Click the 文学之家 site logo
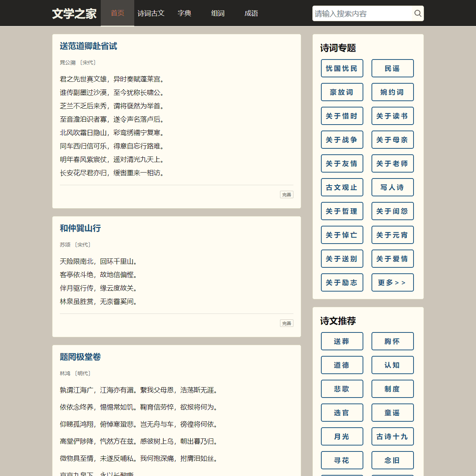The height and width of the screenshot is (476, 476). pos(74,13)
